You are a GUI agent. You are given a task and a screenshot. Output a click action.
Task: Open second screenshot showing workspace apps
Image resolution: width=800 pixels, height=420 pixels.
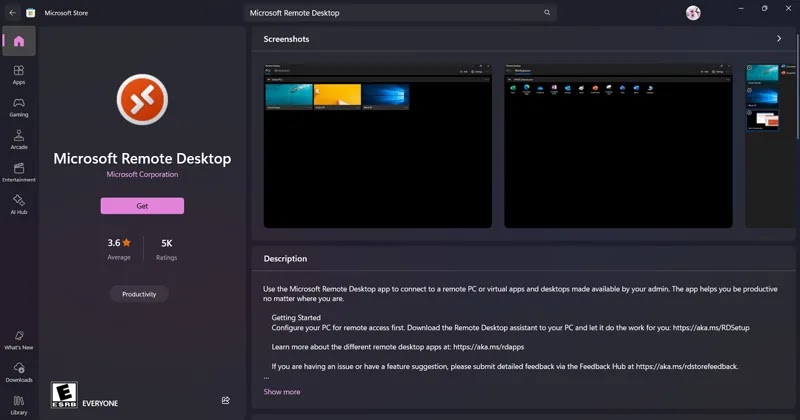tap(618, 145)
